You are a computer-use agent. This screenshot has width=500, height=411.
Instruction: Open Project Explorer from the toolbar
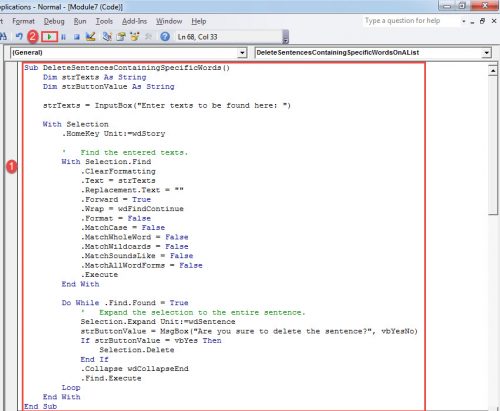tap(107, 36)
